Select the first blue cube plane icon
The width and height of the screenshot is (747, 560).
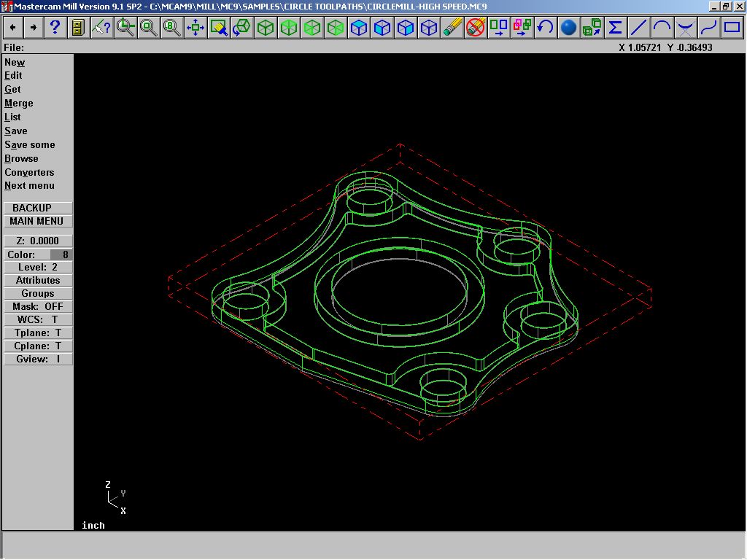point(358,28)
